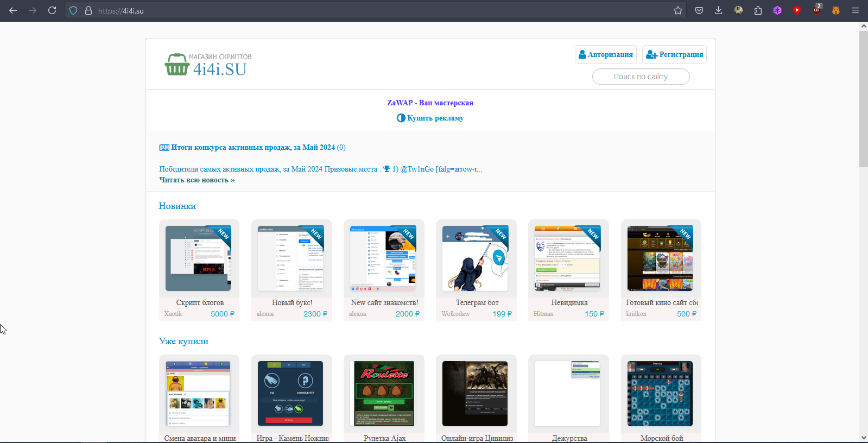The image size is (868, 443).
Task: Focus the Поиск по сайту search field
Action: (x=641, y=77)
